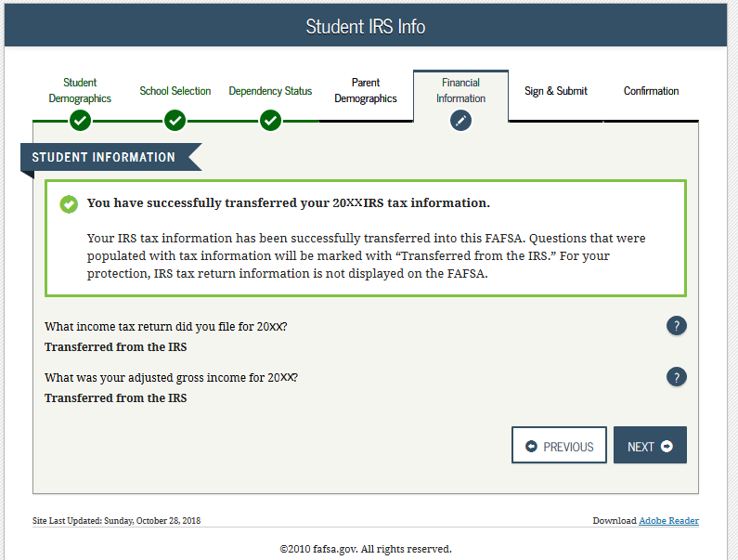Open the Confirmation tab

(652, 91)
